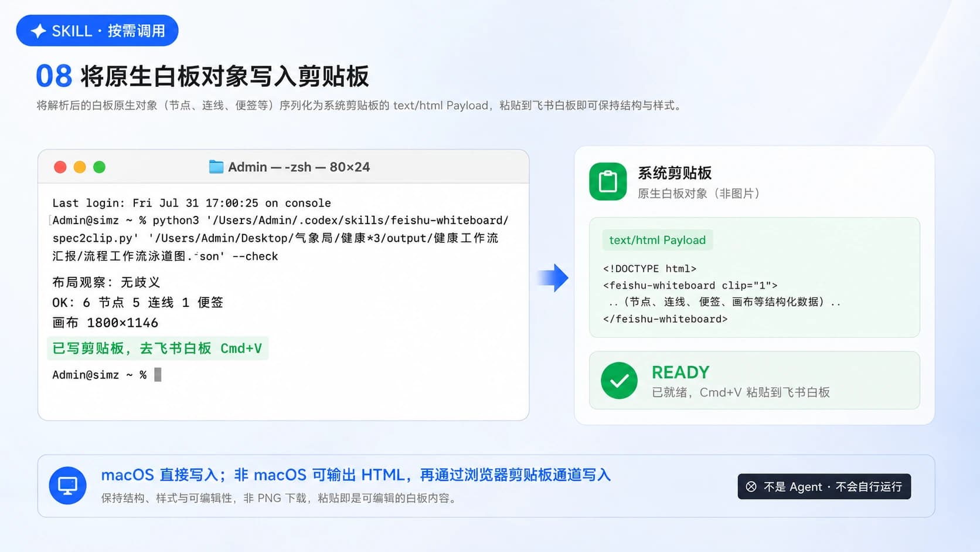Click the 'text/html Payload' green tag
The width and height of the screenshot is (980, 552).
657,240
